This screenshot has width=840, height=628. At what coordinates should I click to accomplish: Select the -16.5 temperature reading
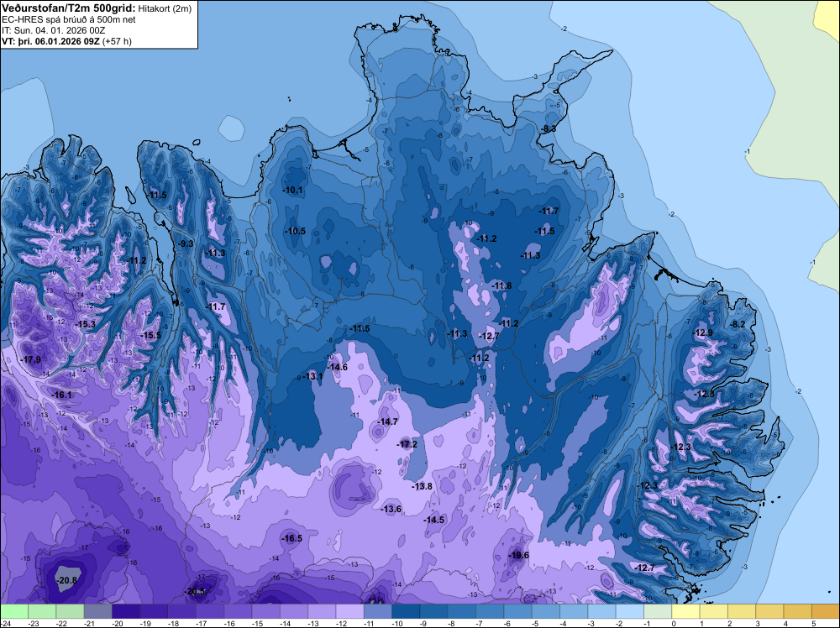[x=292, y=539]
